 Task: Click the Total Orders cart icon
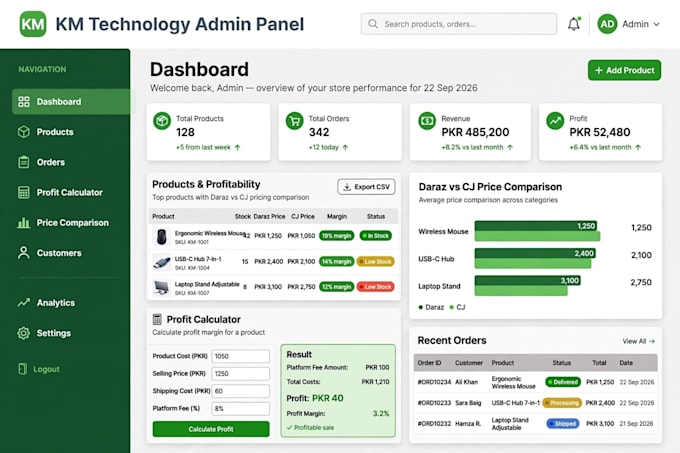(x=294, y=121)
